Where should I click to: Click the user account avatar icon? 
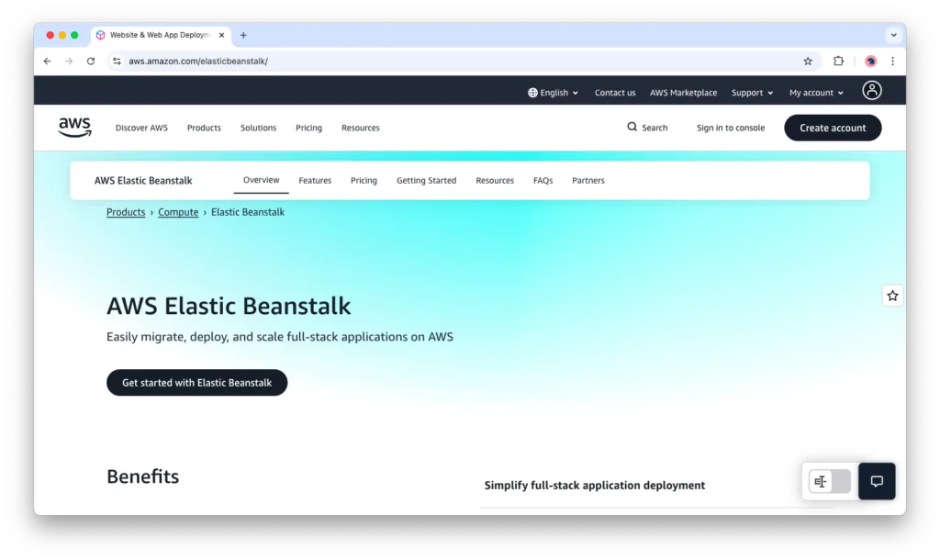click(x=872, y=91)
